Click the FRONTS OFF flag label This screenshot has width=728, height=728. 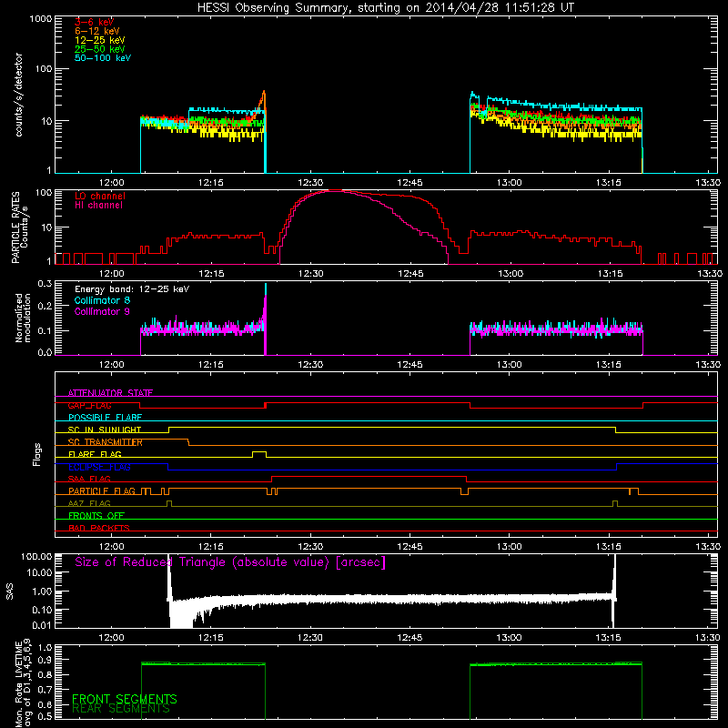tap(96, 515)
